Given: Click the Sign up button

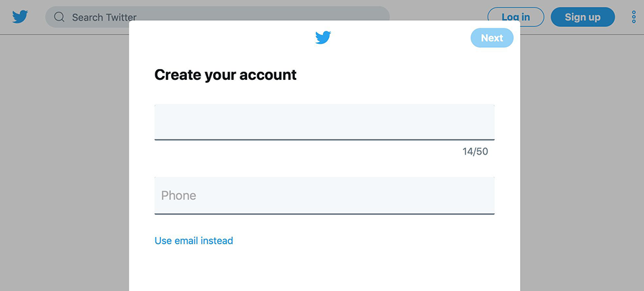Looking at the screenshot, I should [x=582, y=17].
